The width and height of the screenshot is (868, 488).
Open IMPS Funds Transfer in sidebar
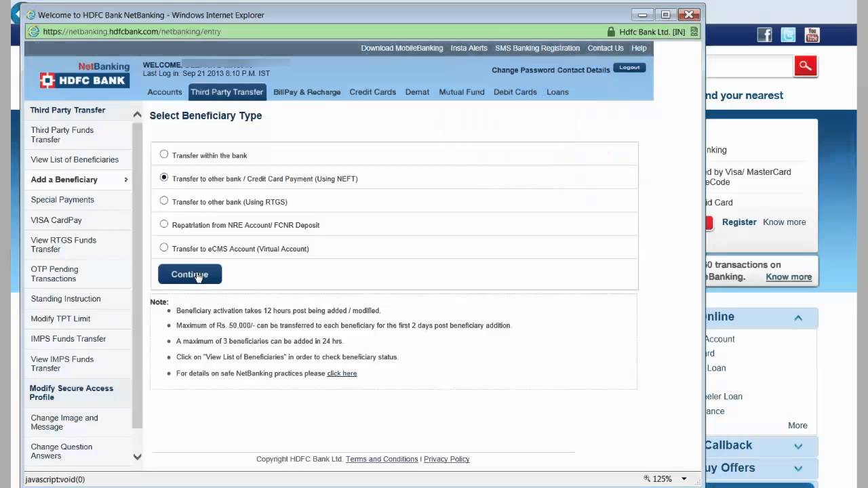(68, 339)
